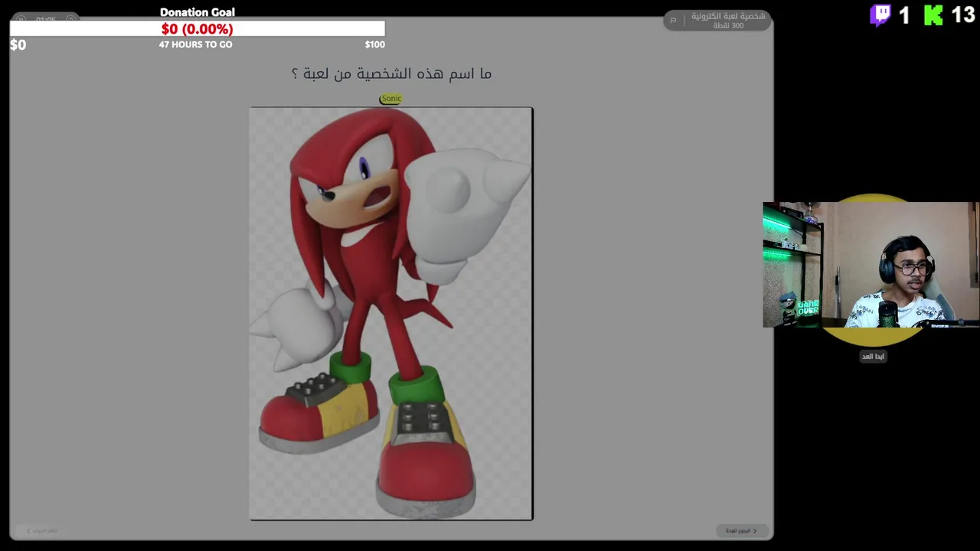The image size is (980, 551).
Task: Click the timer icon right of 01:05
Action: [x=70, y=19]
